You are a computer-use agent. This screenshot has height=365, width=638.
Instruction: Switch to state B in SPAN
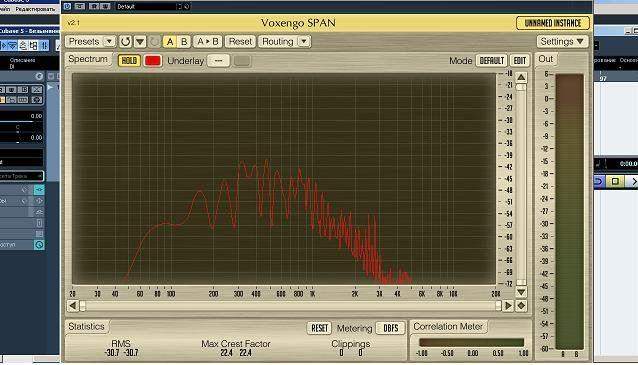pyautogui.click(x=184, y=42)
